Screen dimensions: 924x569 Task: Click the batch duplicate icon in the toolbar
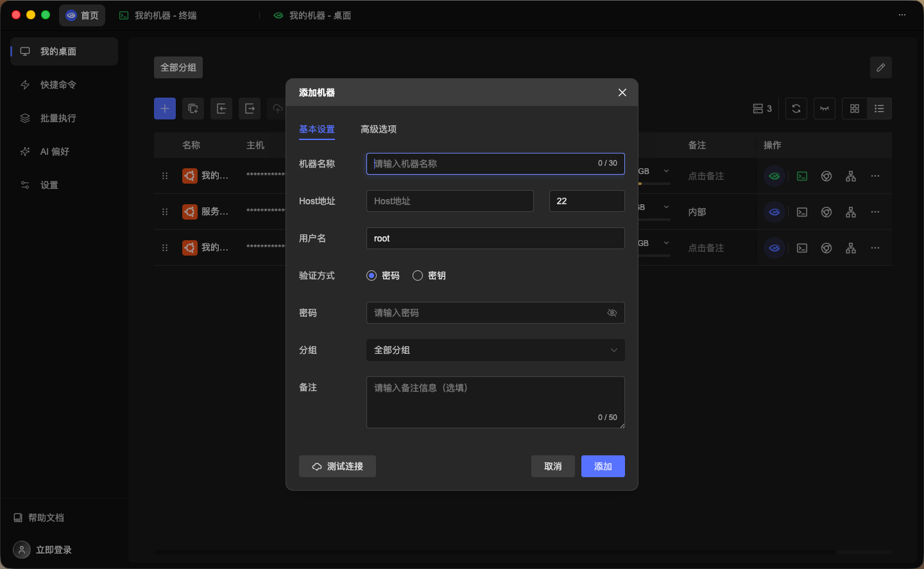coord(193,109)
